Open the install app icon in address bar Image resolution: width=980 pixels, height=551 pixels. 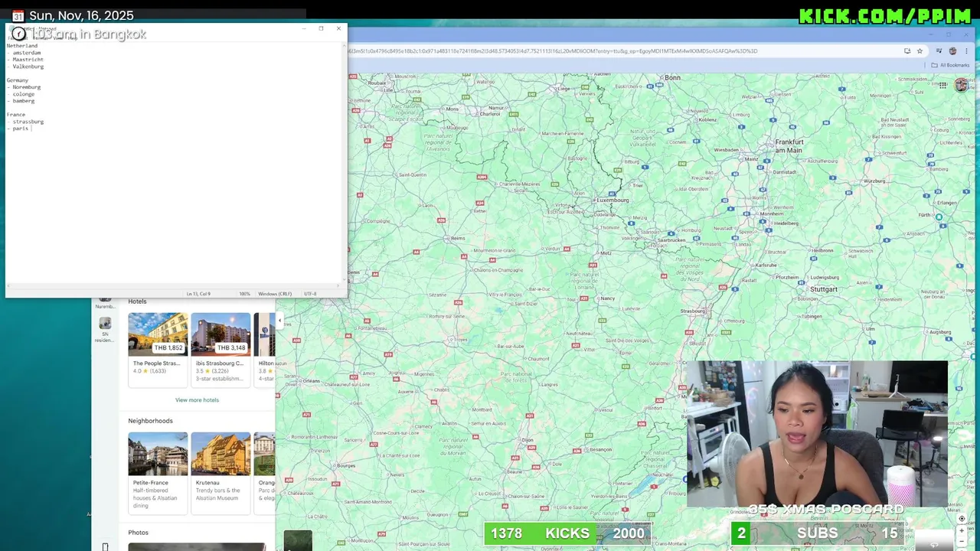pyautogui.click(x=907, y=51)
